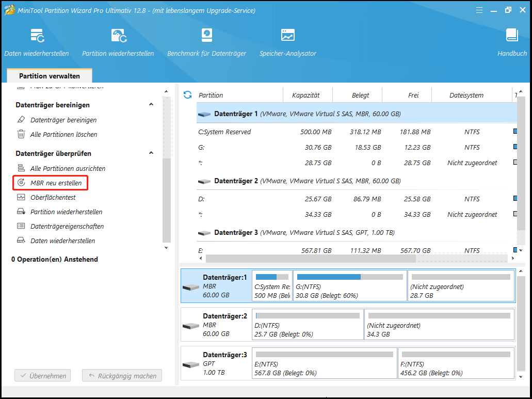Select the E: partition row in list
The width and height of the screenshot is (532, 399).
tap(357, 250)
